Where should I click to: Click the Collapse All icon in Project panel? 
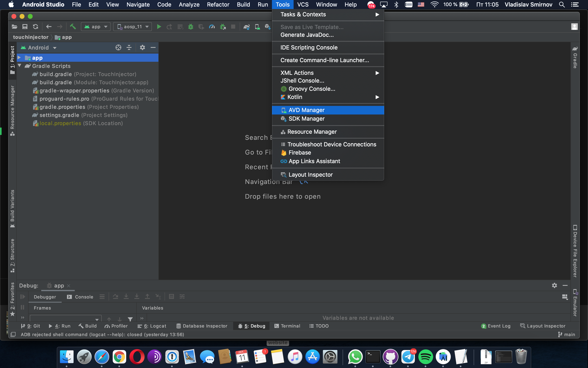point(129,47)
